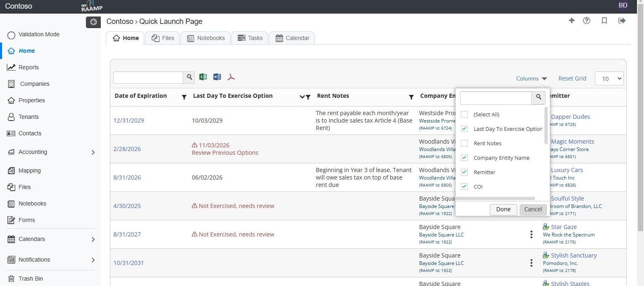The height and width of the screenshot is (286, 644).
Task: Click the Contoso breadcrumb link
Action: click(120, 21)
